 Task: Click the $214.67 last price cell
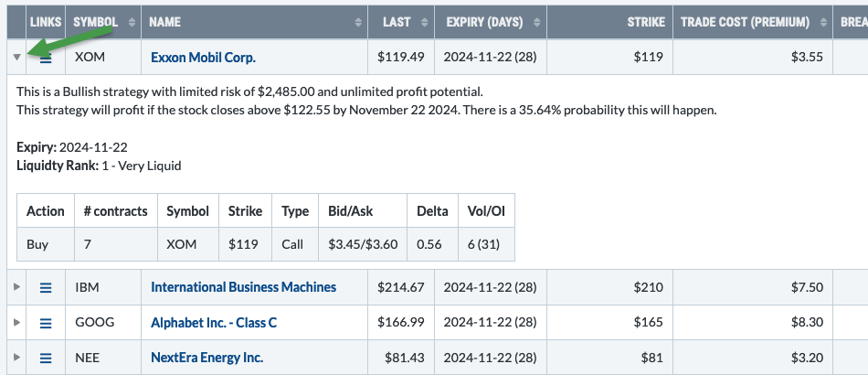pos(401,287)
